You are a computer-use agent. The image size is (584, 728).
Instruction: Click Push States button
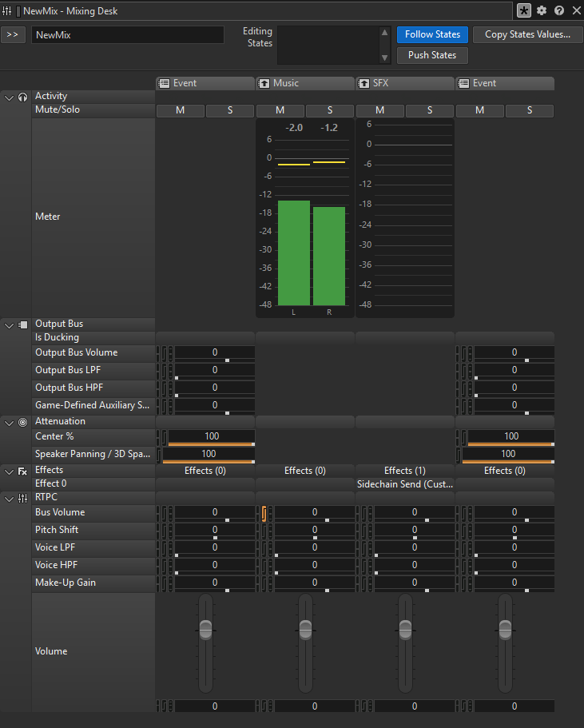(x=432, y=55)
